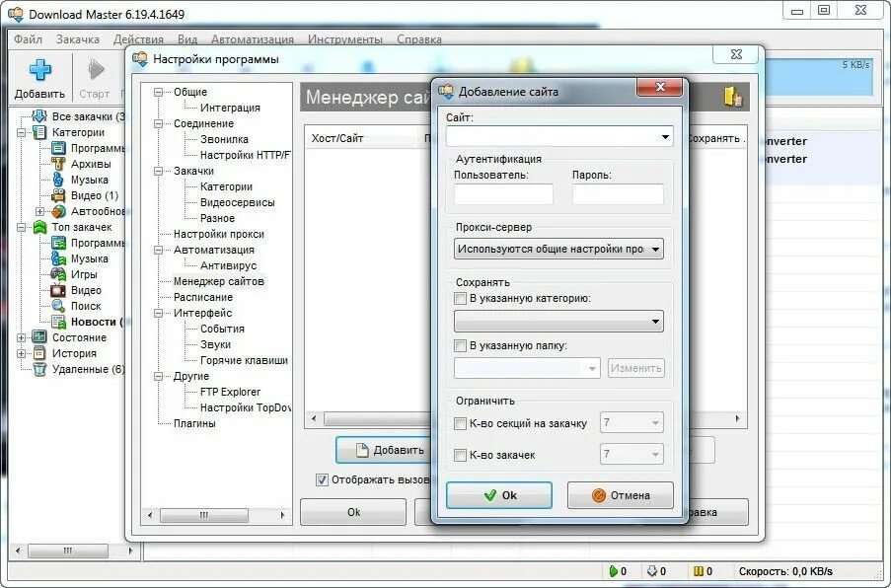This screenshot has width=891, height=588.
Task: Open the Видео (1) category icon
Action: coord(58,195)
